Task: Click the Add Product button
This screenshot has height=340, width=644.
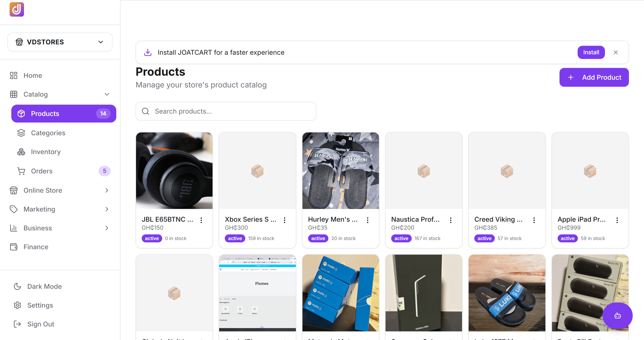Action: pos(594,77)
